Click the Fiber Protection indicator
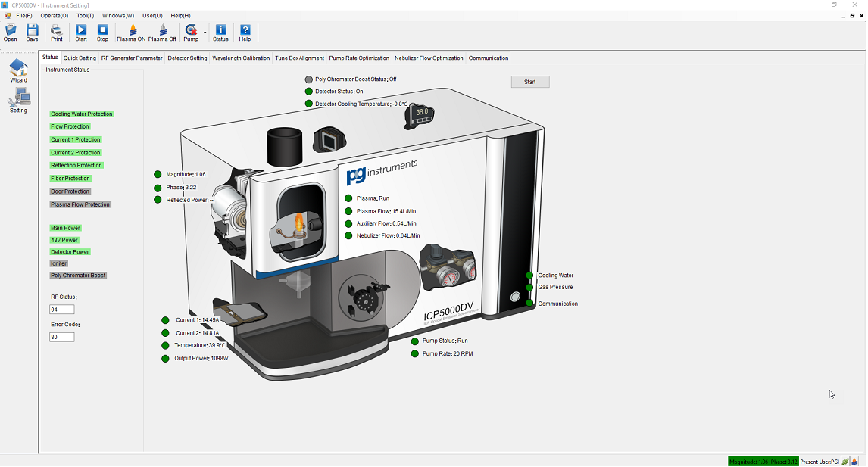This screenshot has height=467, width=868. 70,178
